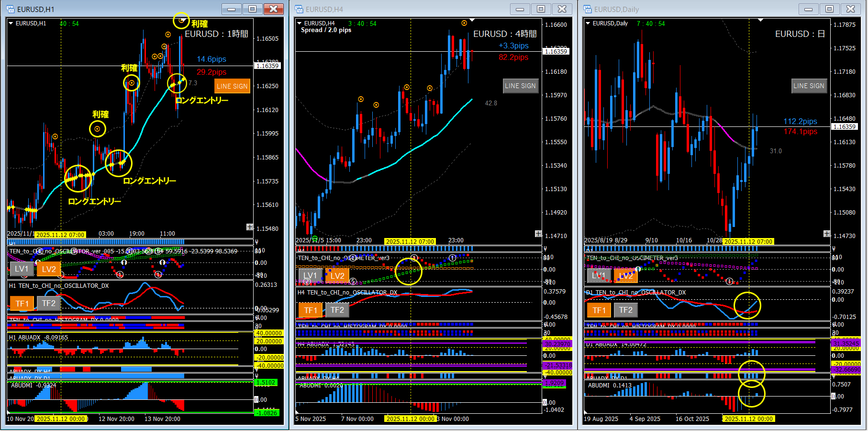The height and width of the screenshot is (431, 868).
Task: Select TF1 in the H4 oscillator panel
Action: tap(311, 310)
